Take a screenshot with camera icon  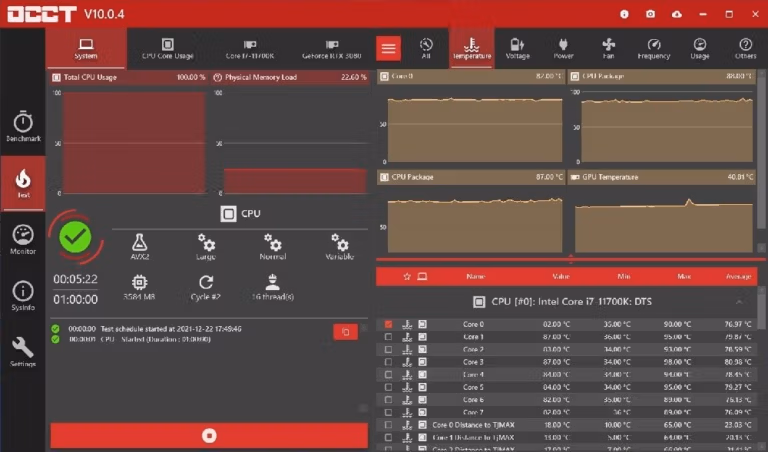(x=650, y=14)
